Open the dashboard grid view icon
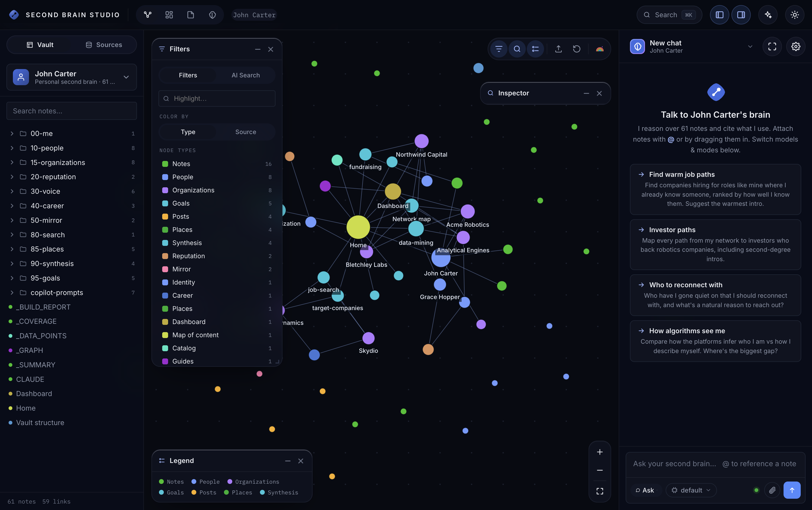Screen dimensions: 812x510 tap(169, 15)
